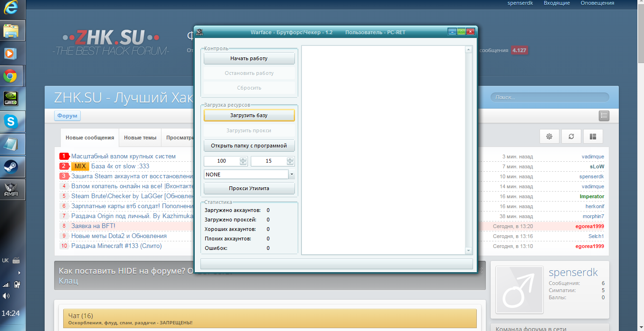Click 'Загрузить базу' button
The width and height of the screenshot is (644, 331).
point(249,115)
